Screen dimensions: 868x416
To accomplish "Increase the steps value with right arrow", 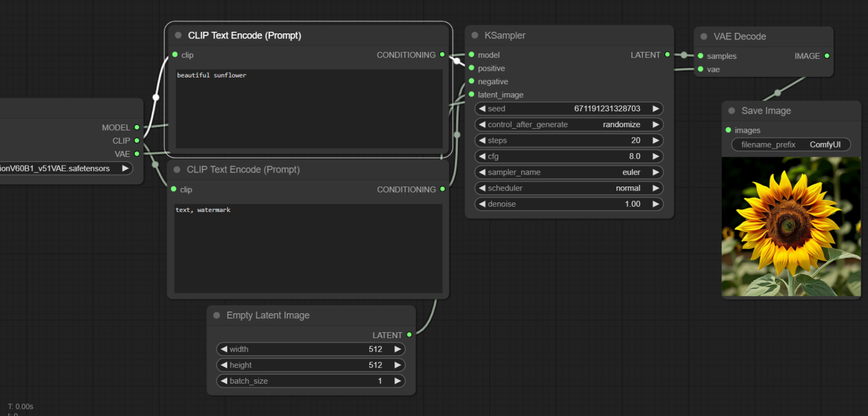I will click(x=656, y=141).
